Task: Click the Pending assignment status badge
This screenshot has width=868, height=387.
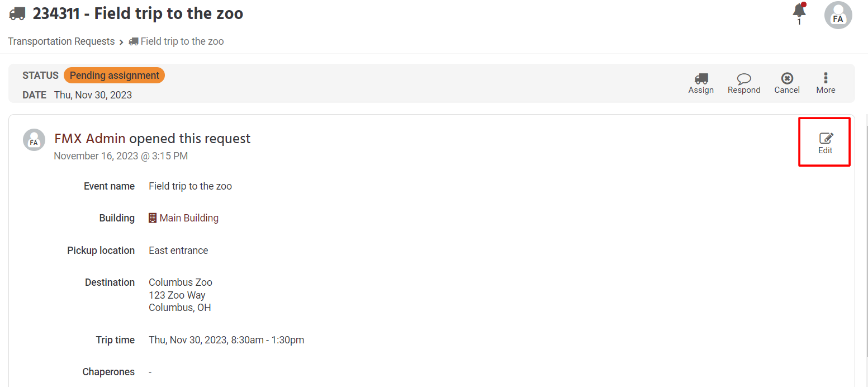Action: click(x=114, y=75)
